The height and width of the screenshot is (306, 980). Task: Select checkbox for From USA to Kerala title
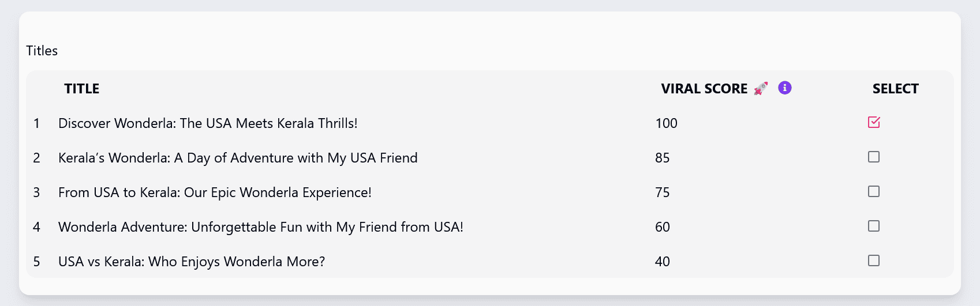point(874,191)
